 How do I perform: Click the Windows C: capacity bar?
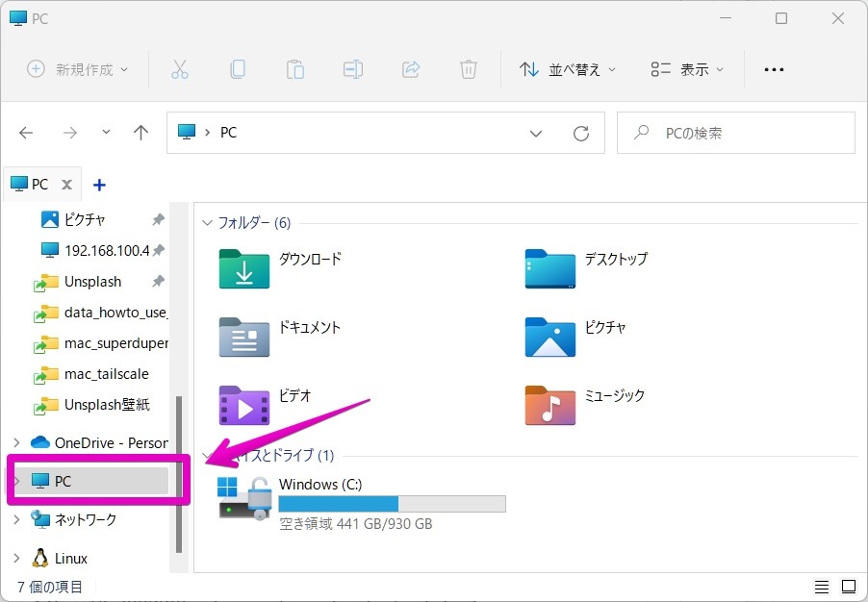391,503
